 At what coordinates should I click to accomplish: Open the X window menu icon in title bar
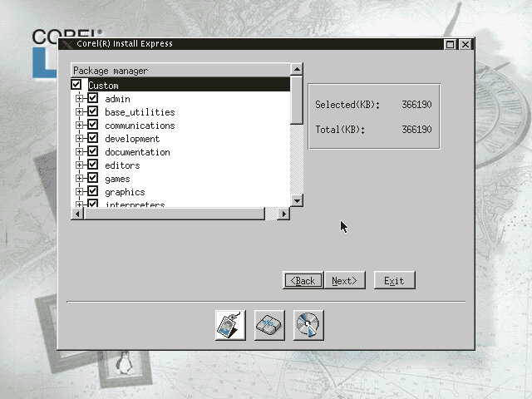[x=64, y=44]
